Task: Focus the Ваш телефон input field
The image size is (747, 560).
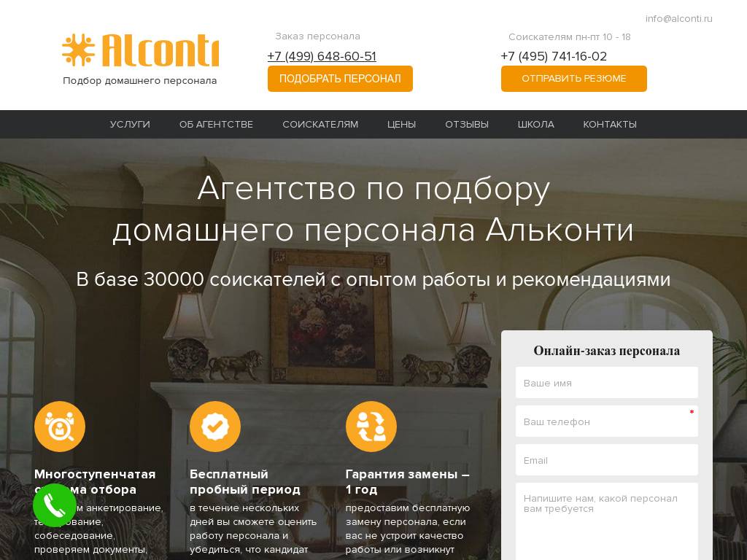Action: click(x=606, y=421)
